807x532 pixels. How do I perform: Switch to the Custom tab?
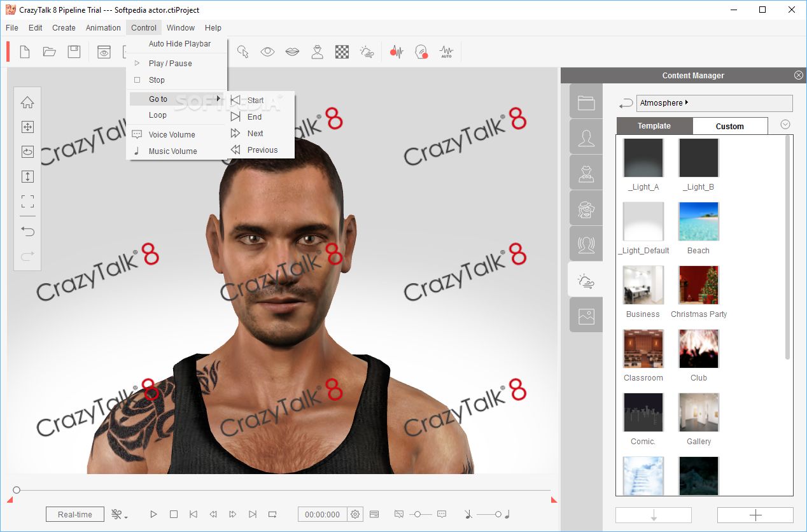730,126
